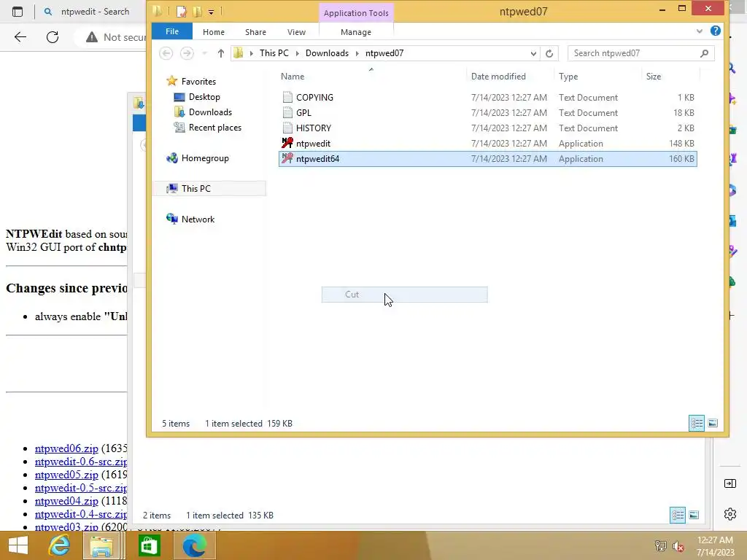Open Downloads in Favorites
Image resolution: width=747 pixels, height=560 pixels.
210,112
